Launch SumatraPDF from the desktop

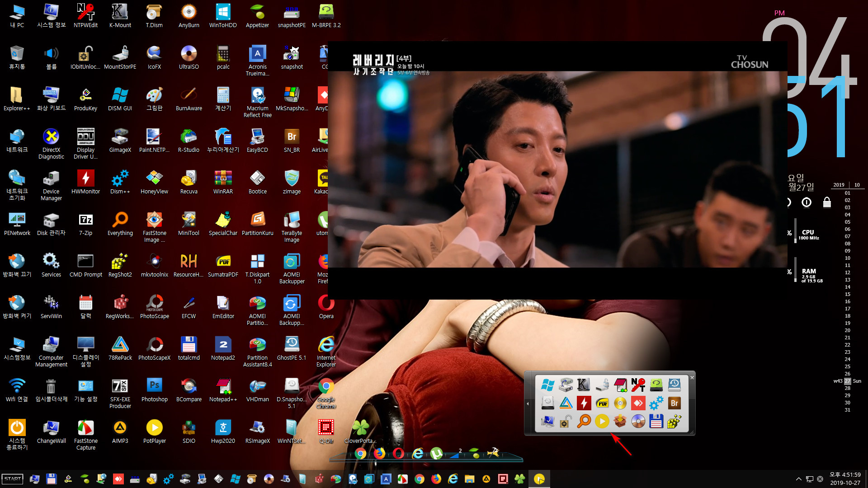(x=223, y=265)
